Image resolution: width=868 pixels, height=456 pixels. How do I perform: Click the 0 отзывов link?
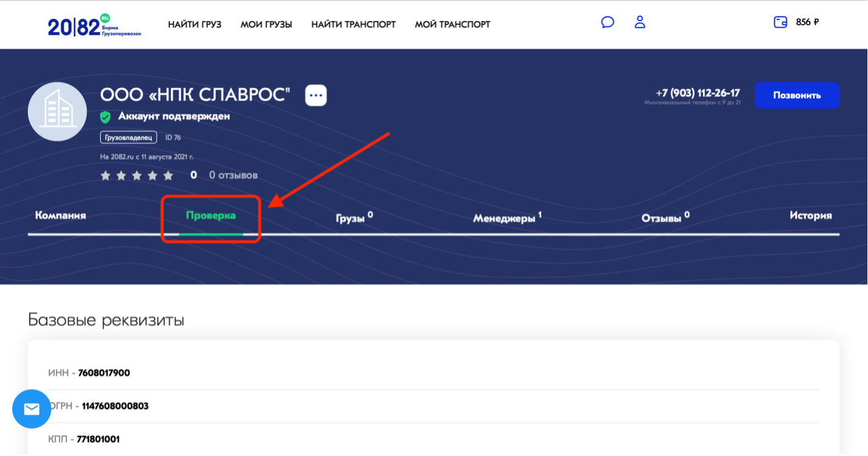point(234,175)
